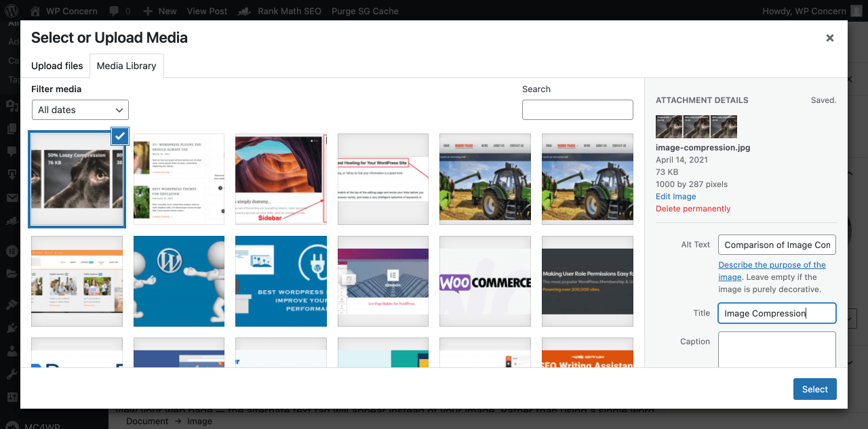Select the Live Page Builder thumbnail
This screenshot has width=868, height=429.
tap(383, 281)
